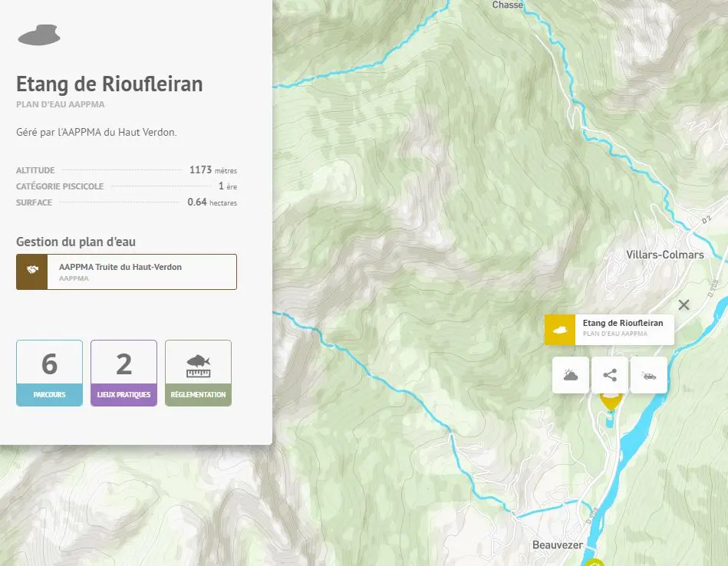Click the Chasse label at map top
Image resolution: width=728 pixels, height=566 pixels.
tap(507, 5)
